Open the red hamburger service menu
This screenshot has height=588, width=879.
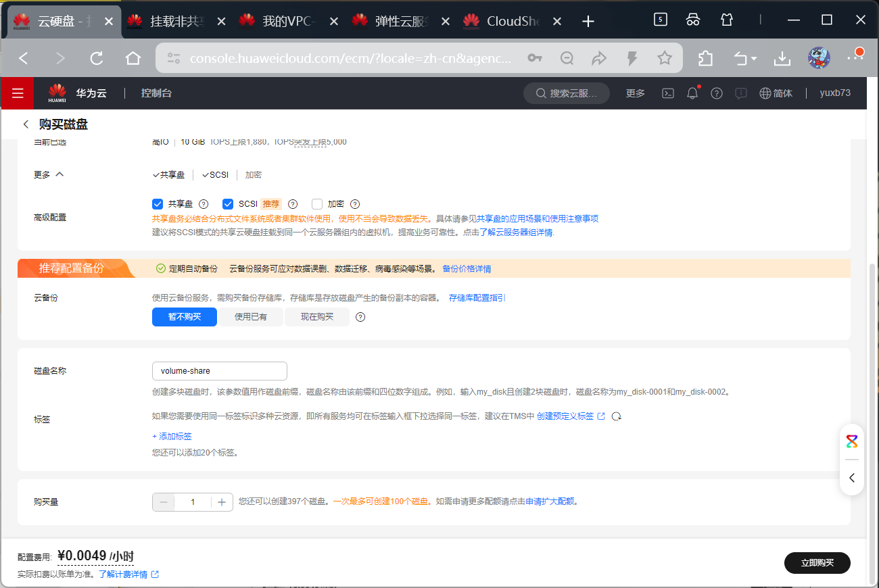tap(18, 93)
